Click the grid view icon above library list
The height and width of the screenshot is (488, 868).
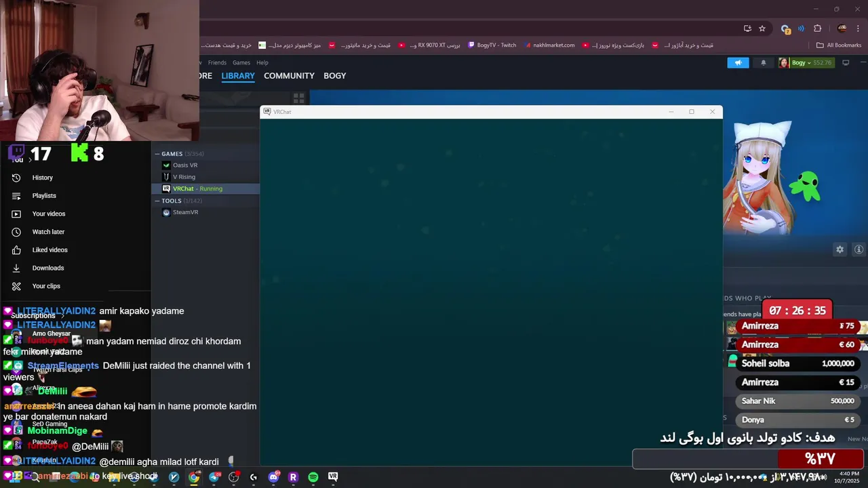(x=299, y=98)
